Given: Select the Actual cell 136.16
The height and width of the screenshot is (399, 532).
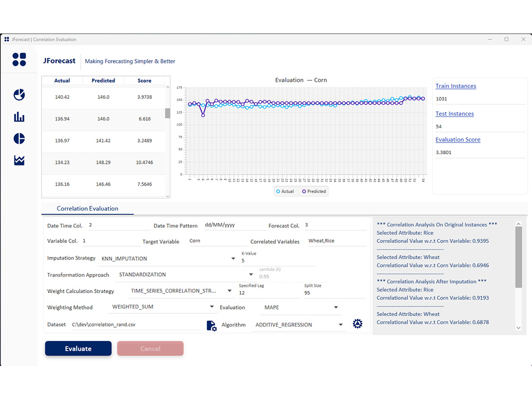Looking at the screenshot, I should (62, 184).
